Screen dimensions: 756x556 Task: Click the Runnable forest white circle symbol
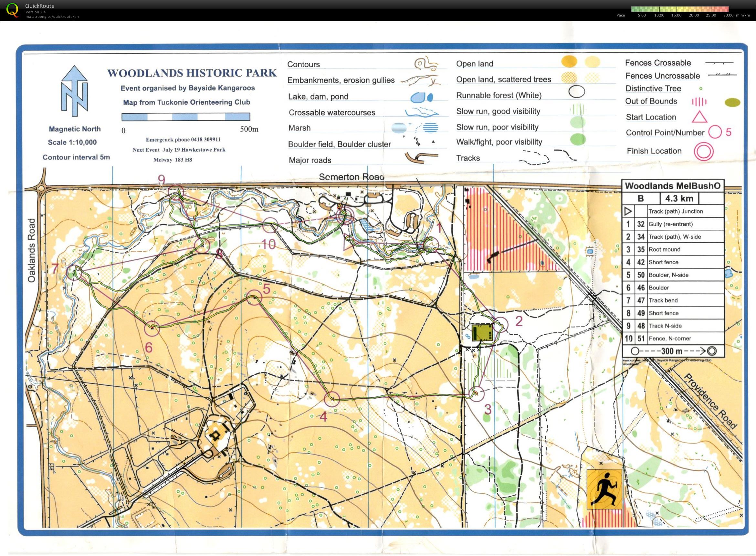pyautogui.click(x=577, y=91)
